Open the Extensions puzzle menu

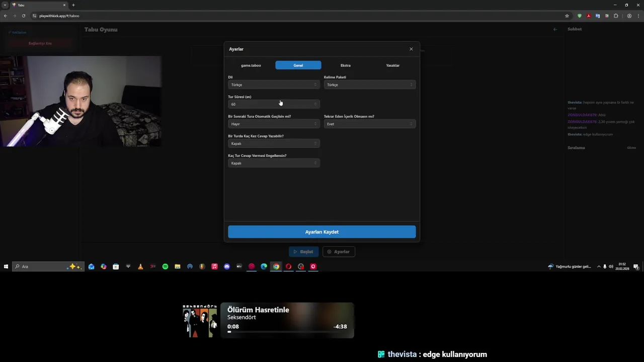(616, 16)
